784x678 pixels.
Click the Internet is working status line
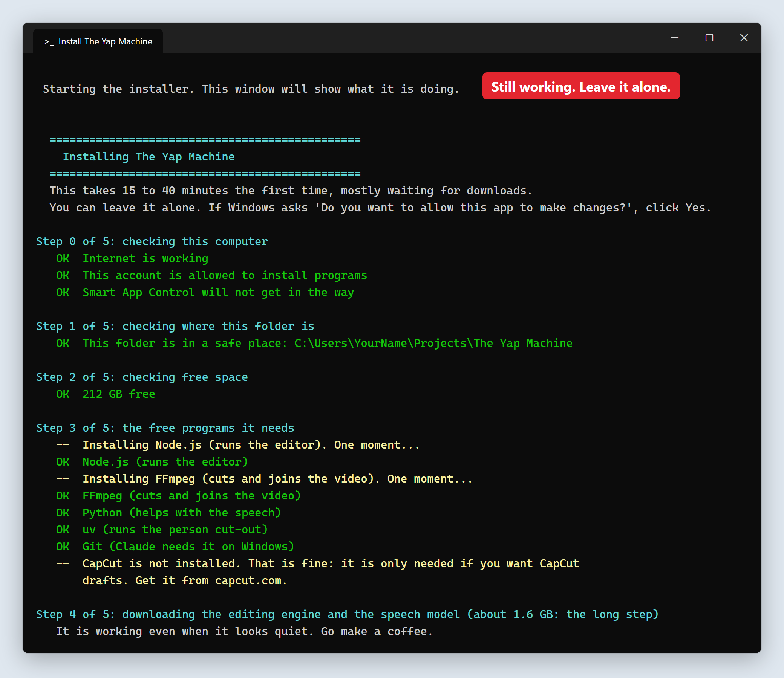point(132,258)
